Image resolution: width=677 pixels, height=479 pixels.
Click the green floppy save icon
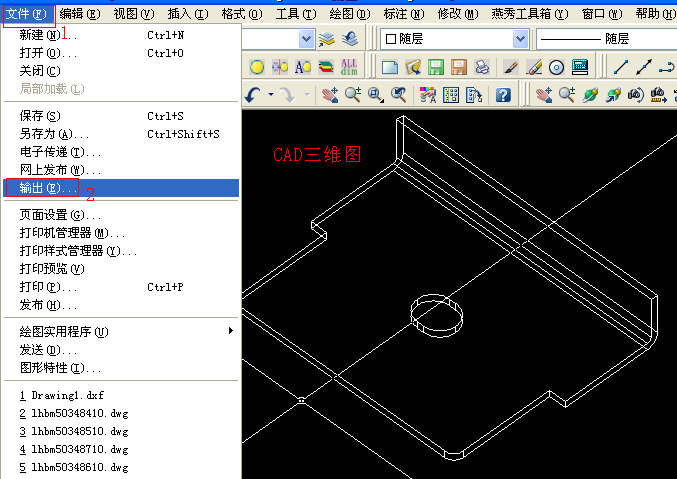(x=436, y=67)
